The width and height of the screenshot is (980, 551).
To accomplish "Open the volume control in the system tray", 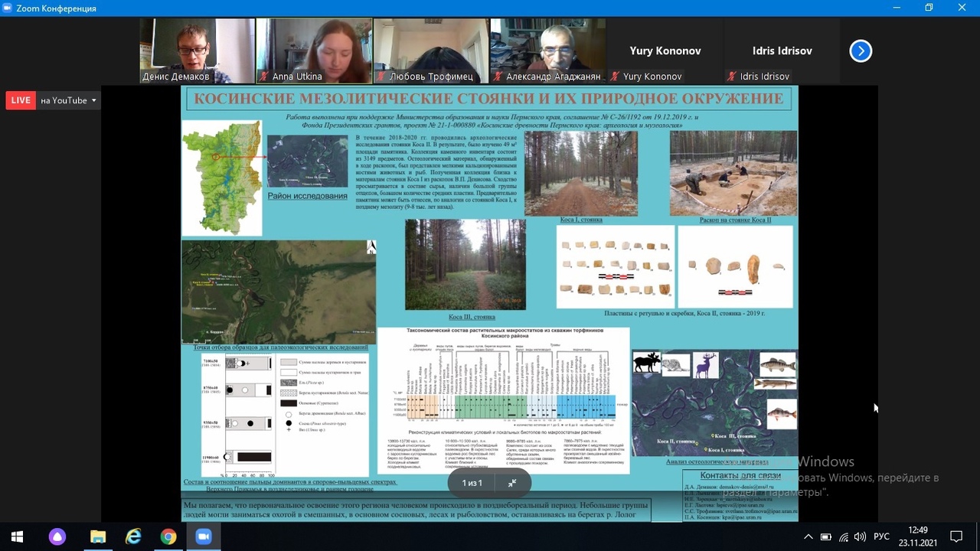I will (x=861, y=536).
